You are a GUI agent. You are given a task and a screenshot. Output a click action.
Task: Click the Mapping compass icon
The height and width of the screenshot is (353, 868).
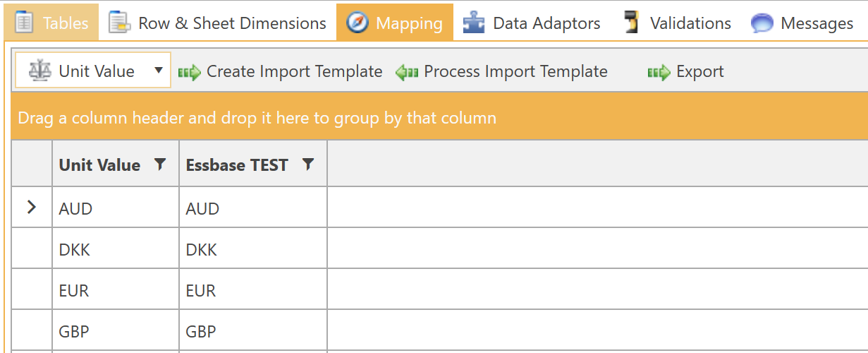357,23
